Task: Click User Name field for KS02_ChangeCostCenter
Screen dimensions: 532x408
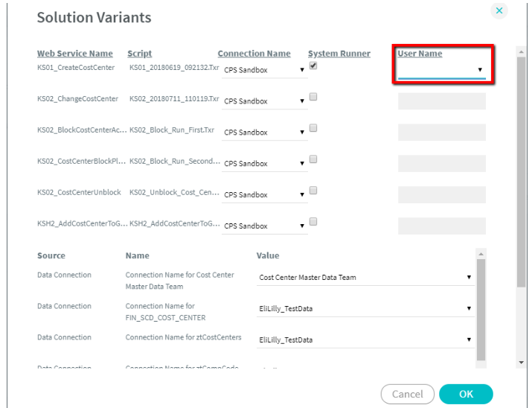Action: [x=441, y=101]
